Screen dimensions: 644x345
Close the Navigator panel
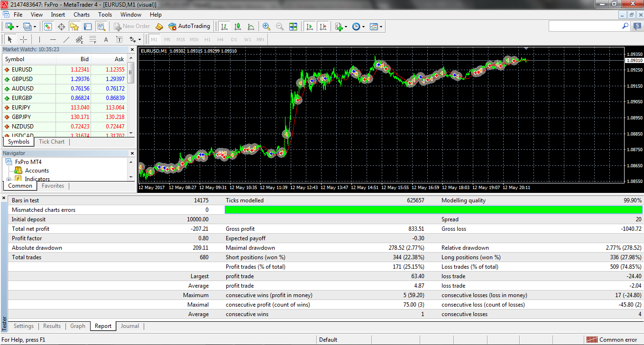coord(132,153)
